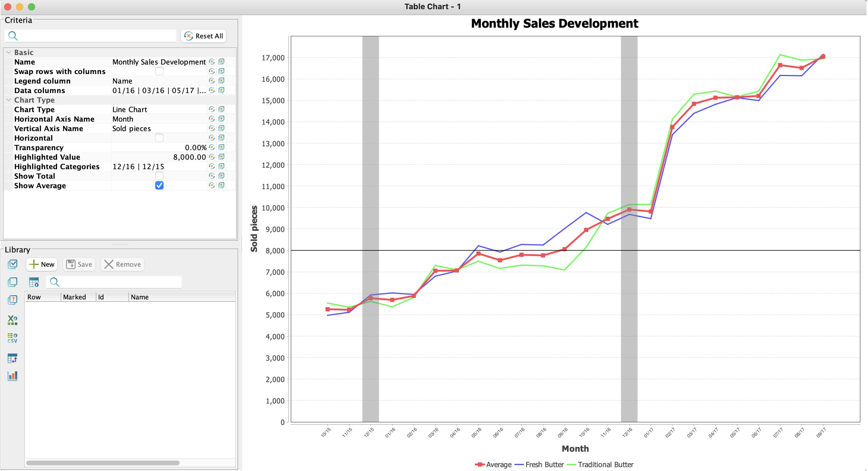This screenshot has height=471, width=868.
Task: Sort by the Row column header
Action: [x=43, y=297]
